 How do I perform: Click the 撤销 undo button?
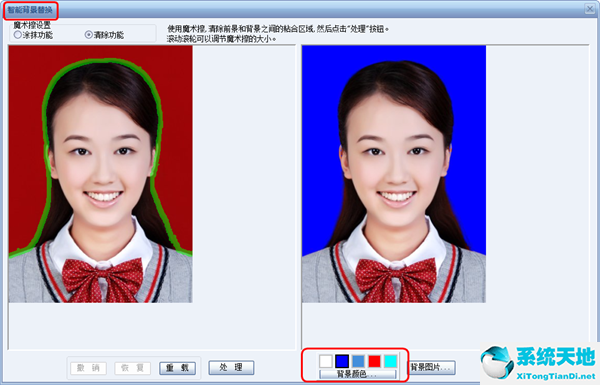pos(88,368)
